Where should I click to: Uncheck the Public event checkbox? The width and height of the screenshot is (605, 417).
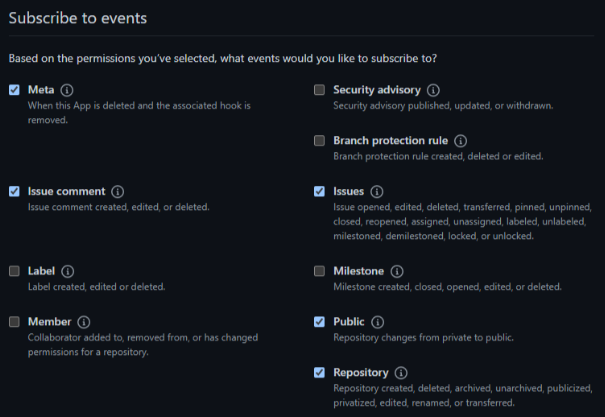pyautogui.click(x=319, y=322)
